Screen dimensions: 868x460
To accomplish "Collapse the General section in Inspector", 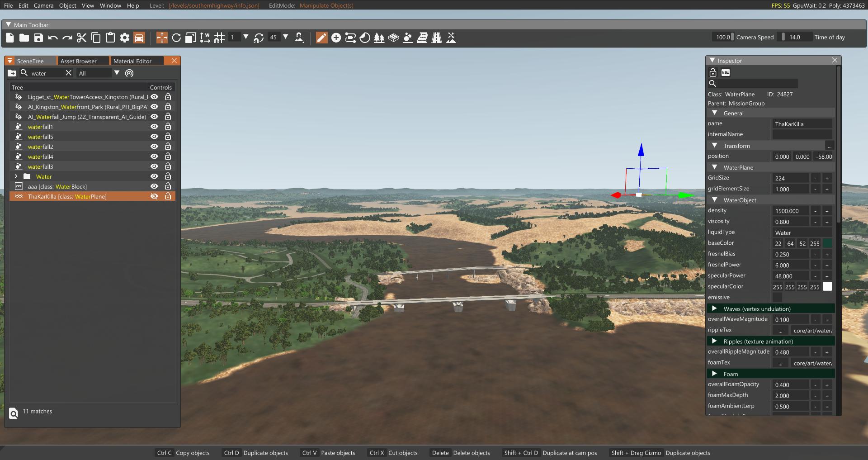I will point(715,113).
